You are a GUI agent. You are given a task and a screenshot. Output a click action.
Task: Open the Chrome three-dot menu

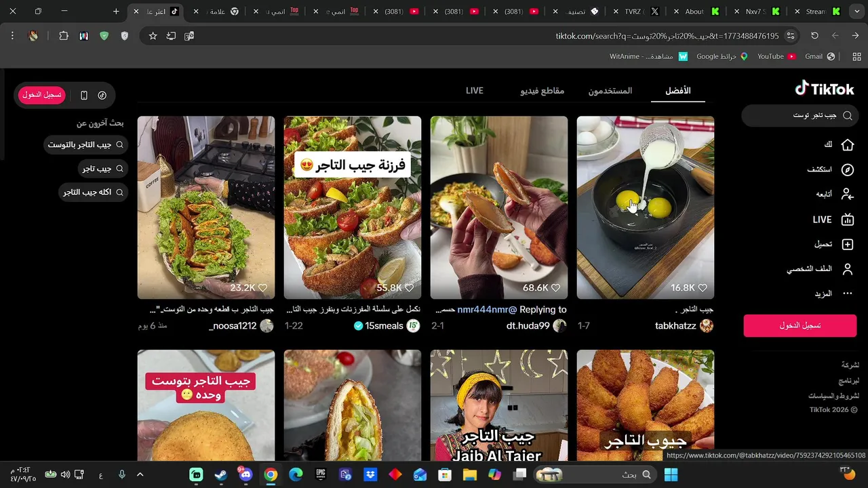click(x=12, y=36)
